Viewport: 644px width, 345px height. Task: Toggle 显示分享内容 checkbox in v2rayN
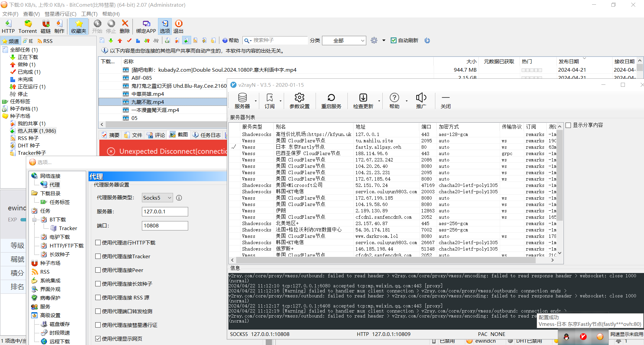point(568,125)
